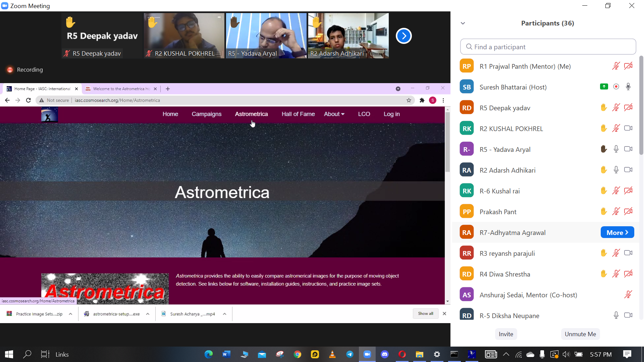Click Show all downloads button
This screenshot has width=644, height=362.
426,314
